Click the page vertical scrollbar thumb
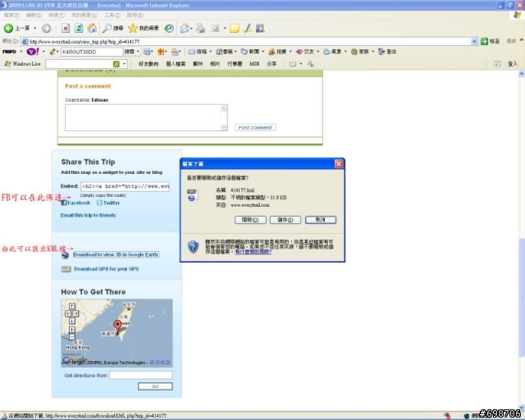Image resolution: width=525 pixels, height=420 pixels. [x=522, y=298]
